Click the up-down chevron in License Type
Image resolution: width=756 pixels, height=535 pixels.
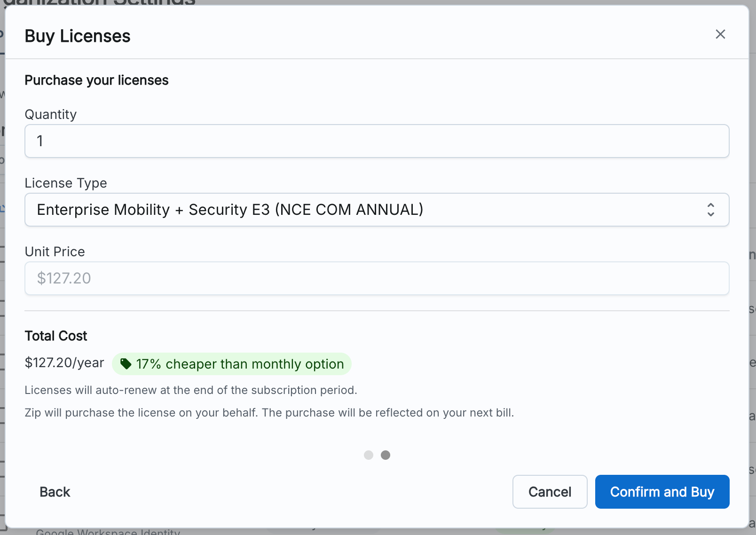710,210
